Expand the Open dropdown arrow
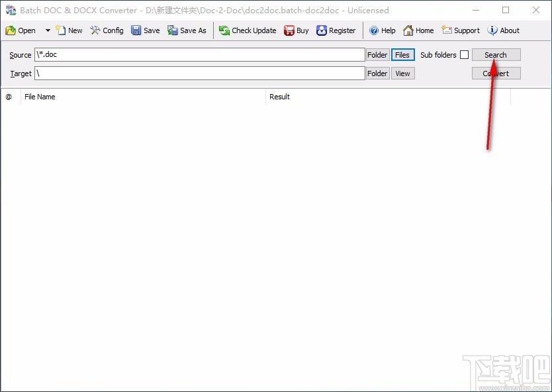552x392 pixels. click(x=48, y=30)
